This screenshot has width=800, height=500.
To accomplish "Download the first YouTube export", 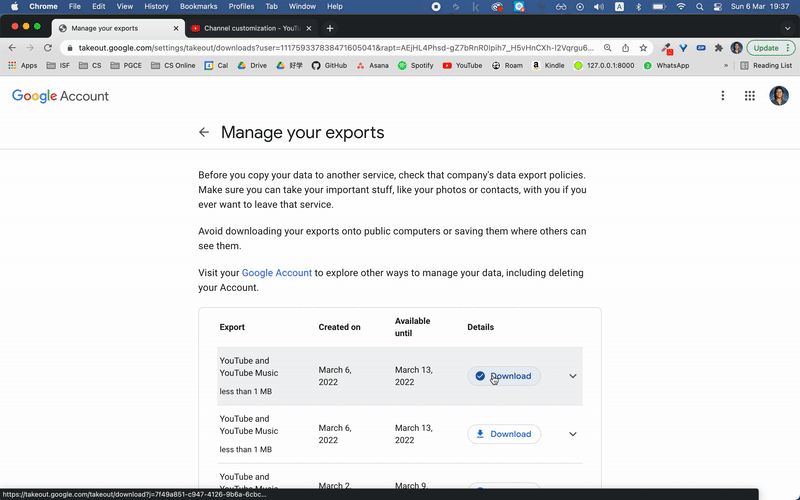I will pyautogui.click(x=504, y=376).
